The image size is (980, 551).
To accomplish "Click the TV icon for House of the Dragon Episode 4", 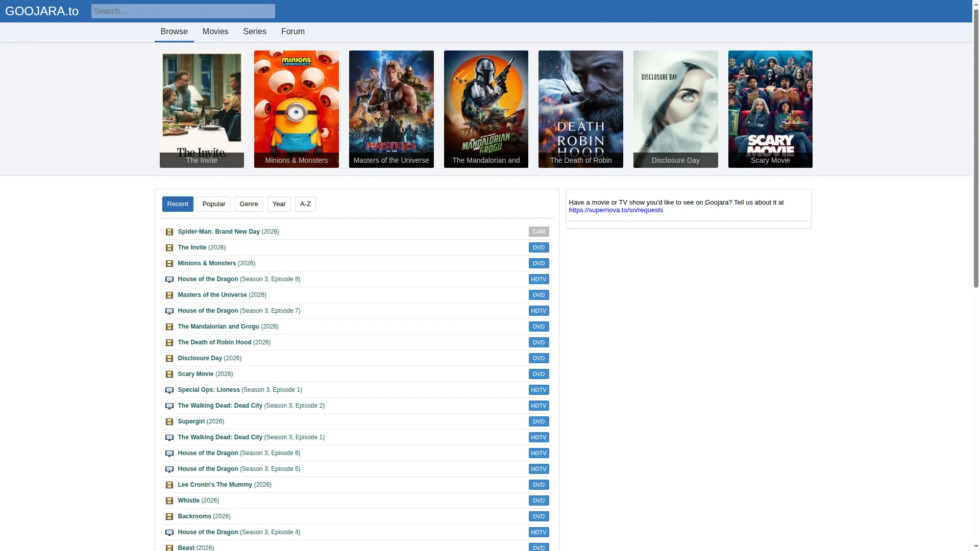I will (169, 533).
